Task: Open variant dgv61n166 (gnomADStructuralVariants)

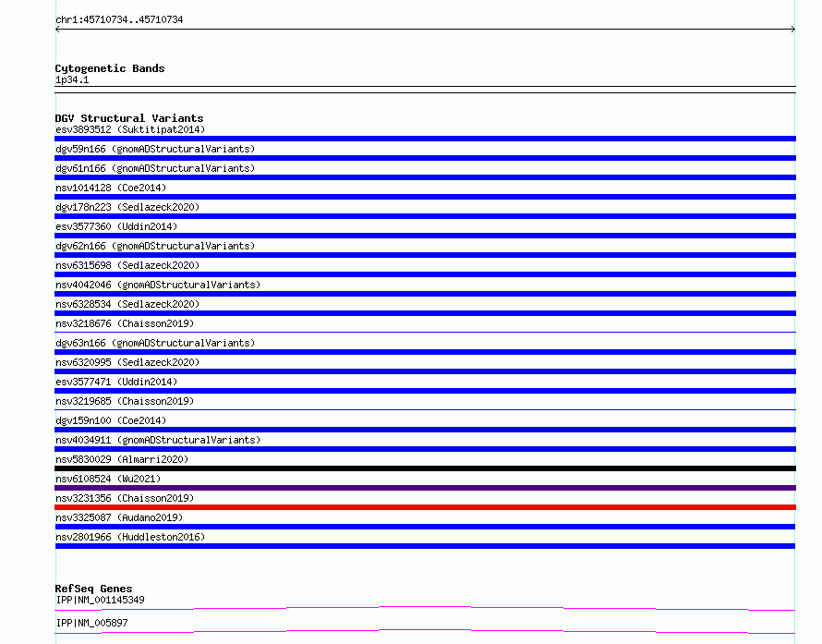Action: click(x=155, y=168)
